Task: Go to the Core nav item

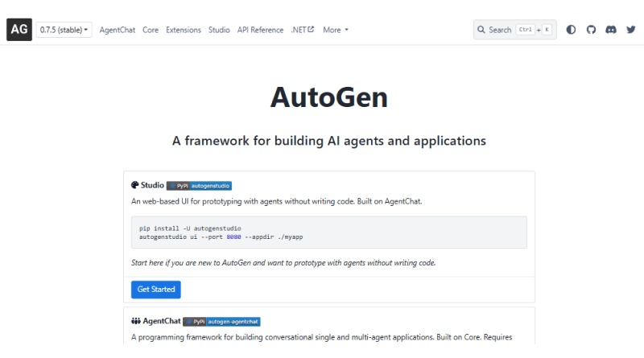Action: [151, 30]
